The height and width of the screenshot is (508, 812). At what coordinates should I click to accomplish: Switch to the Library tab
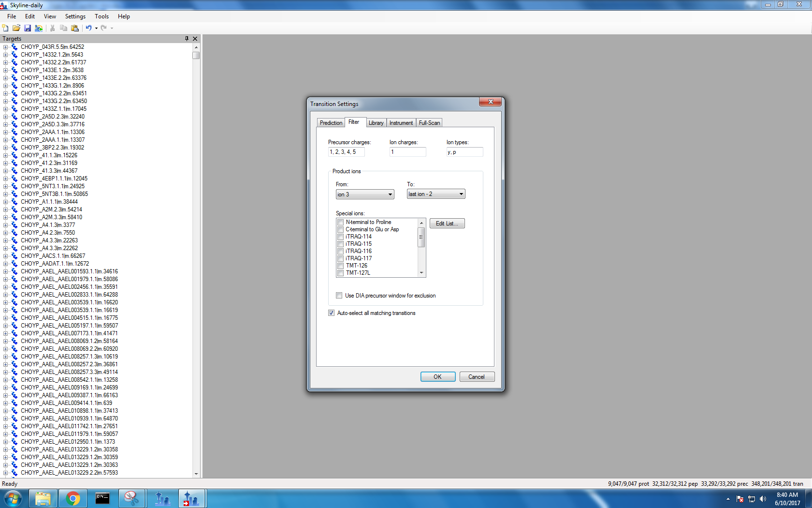(376, 123)
